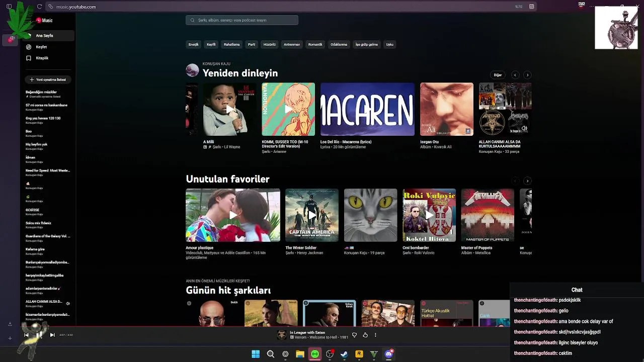Open now-playing Venom album thumbnail
Viewport: 644px width, 362px height.
tap(282, 335)
